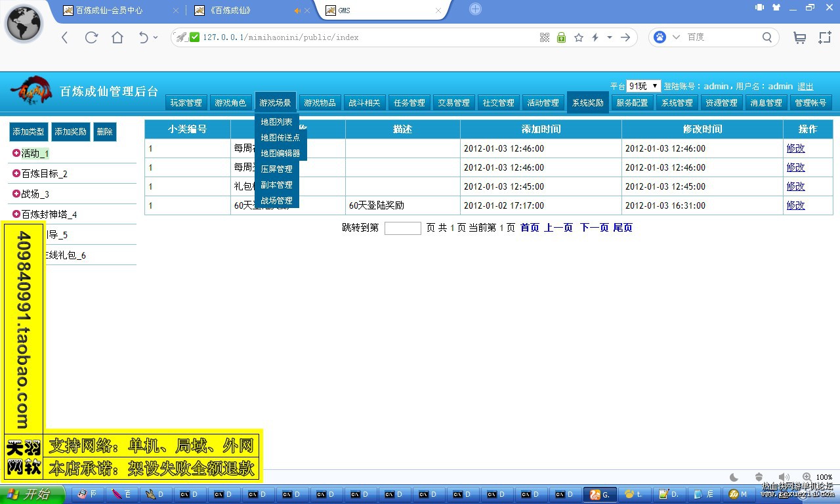840x504 pixels.
Task: Select 地图编辑器 from the dropdown menu
Action: tap(280, 154)
